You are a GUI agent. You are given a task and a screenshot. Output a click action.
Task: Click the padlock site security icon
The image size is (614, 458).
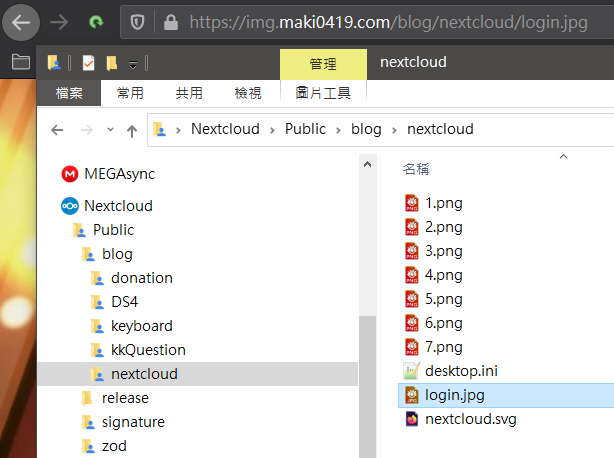pyautogui.click(x=170, y=21)
